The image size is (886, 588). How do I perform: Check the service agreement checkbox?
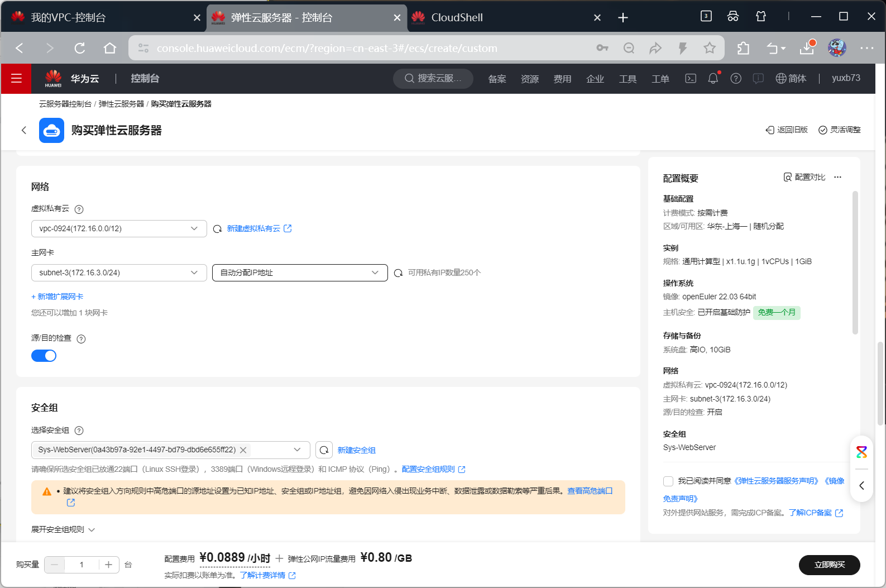point(668,481)
